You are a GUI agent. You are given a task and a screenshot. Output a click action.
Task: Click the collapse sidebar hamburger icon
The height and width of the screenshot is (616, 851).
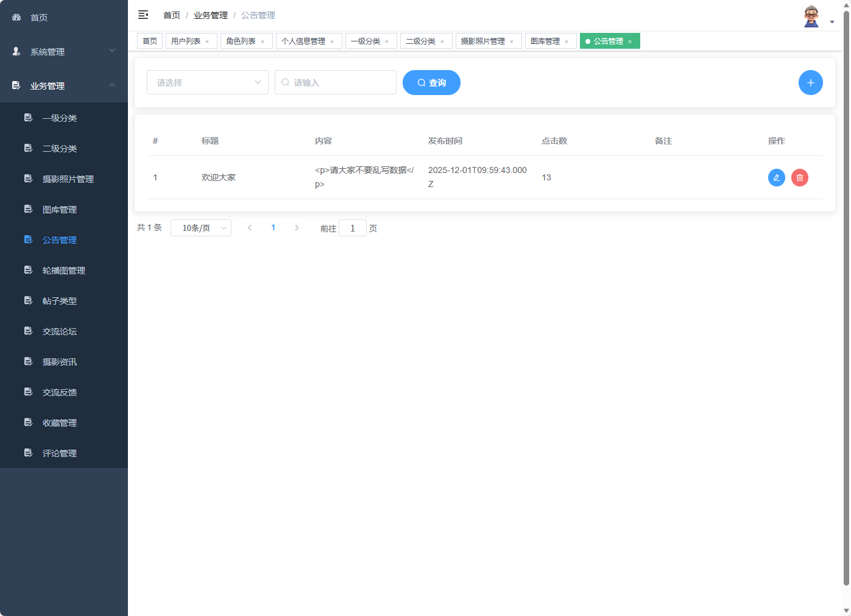143,15
